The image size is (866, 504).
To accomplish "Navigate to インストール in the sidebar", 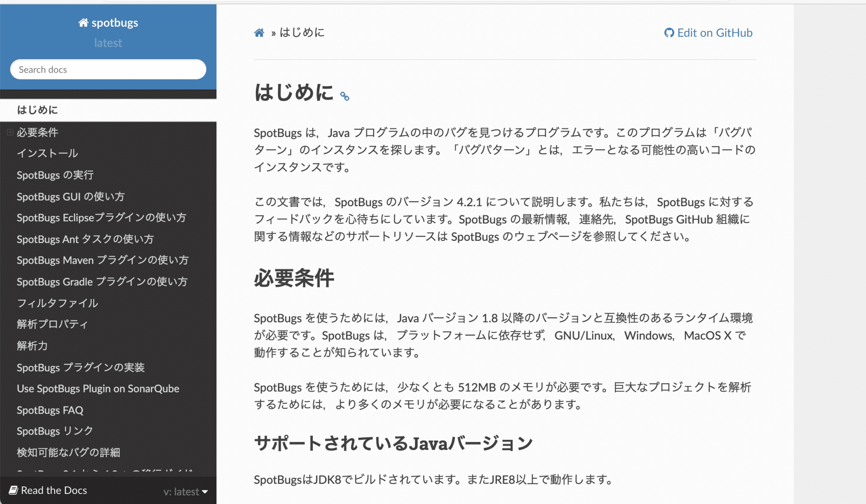I will click(47, 153).
